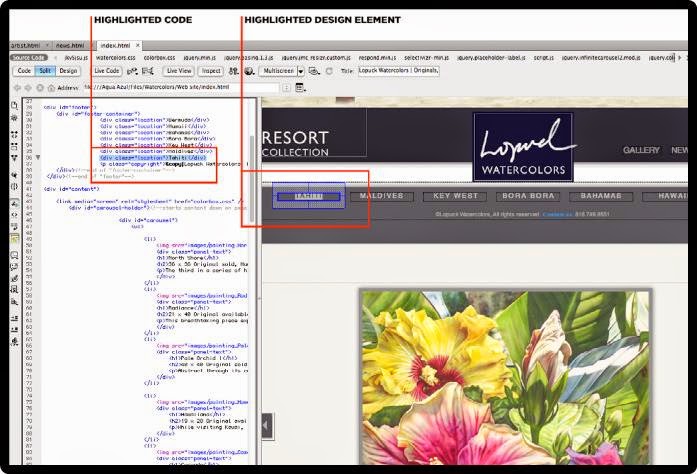This screenshot has height=474, width=697.
Task: Select the Split view button
Action: click(45, 71)
